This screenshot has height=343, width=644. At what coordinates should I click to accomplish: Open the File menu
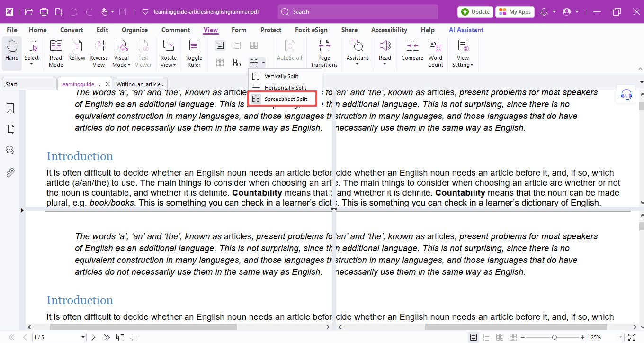click(12, 30)
